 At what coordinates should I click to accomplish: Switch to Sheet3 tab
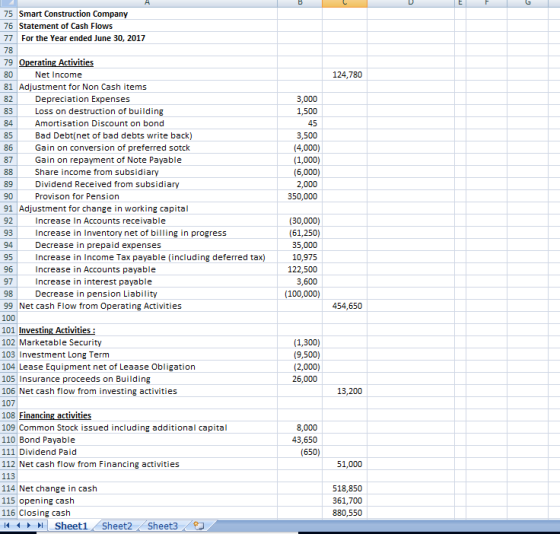click(162, 526)
